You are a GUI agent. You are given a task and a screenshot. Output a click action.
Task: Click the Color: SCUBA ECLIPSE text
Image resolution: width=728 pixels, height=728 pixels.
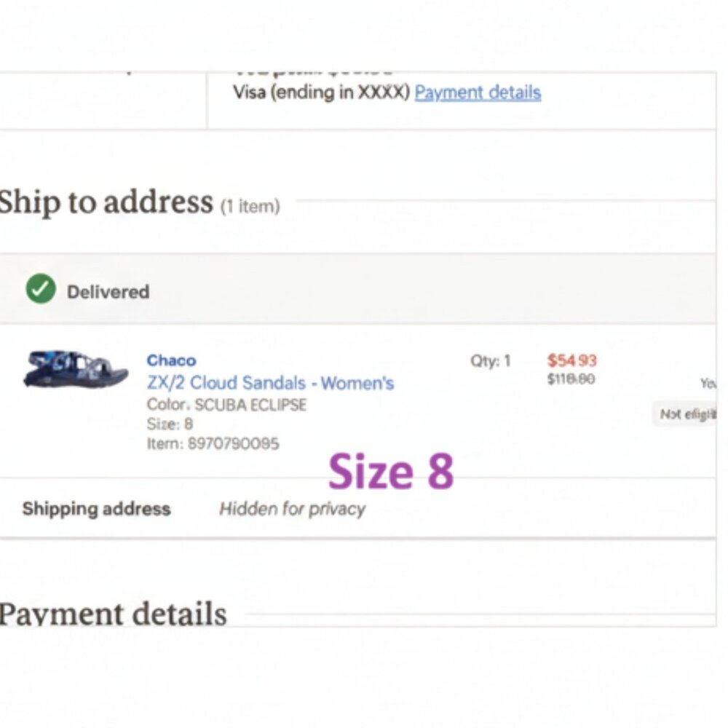coord(226,405)
